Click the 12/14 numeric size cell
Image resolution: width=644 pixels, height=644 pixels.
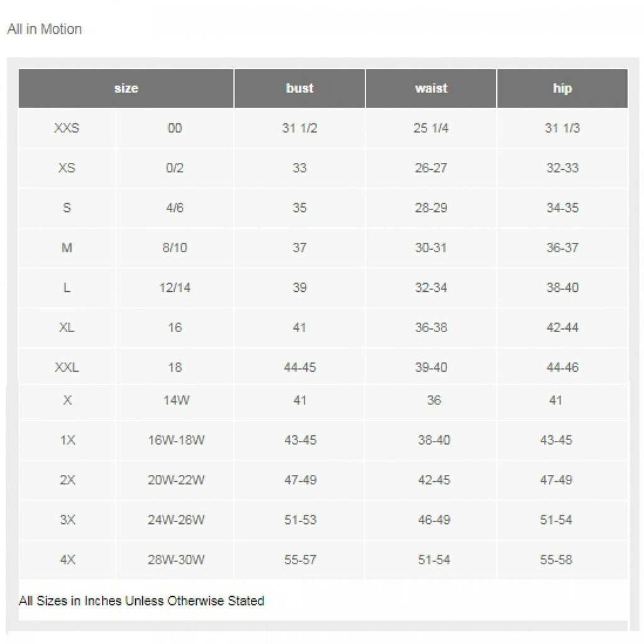(x=175, y=287)
